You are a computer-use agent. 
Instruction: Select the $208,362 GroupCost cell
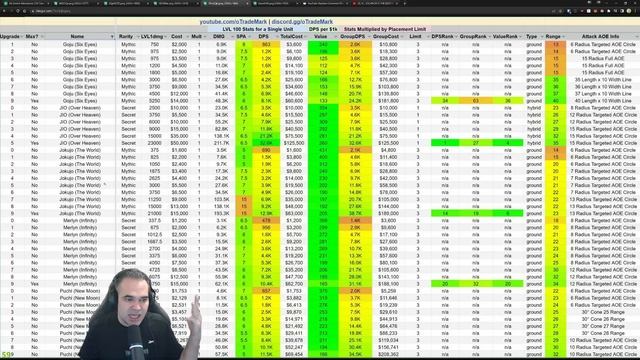(388, 354)
